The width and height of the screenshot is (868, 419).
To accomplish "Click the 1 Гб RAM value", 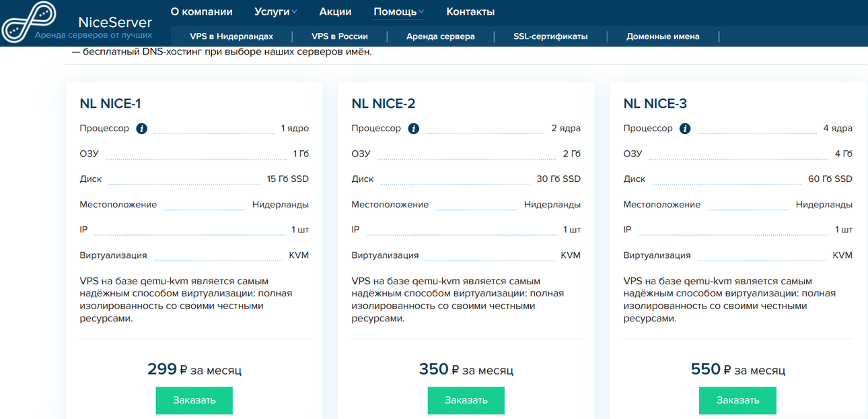I will click(x=301, y=154).
